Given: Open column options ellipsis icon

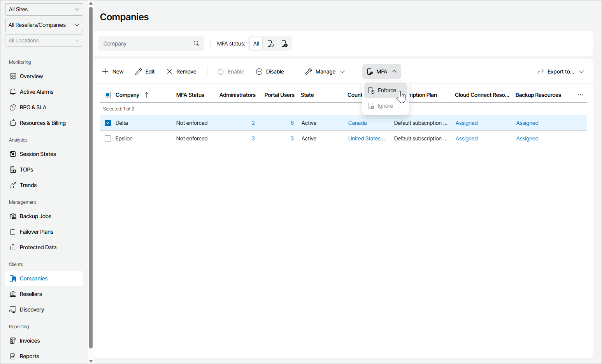Looking at the screenshot, I should pos(580,95).
